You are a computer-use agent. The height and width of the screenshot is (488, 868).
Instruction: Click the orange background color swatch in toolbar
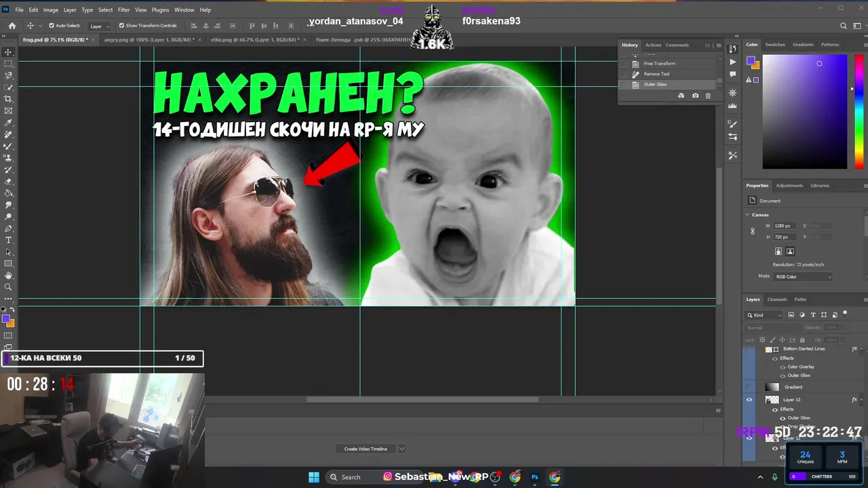(10, 323)
